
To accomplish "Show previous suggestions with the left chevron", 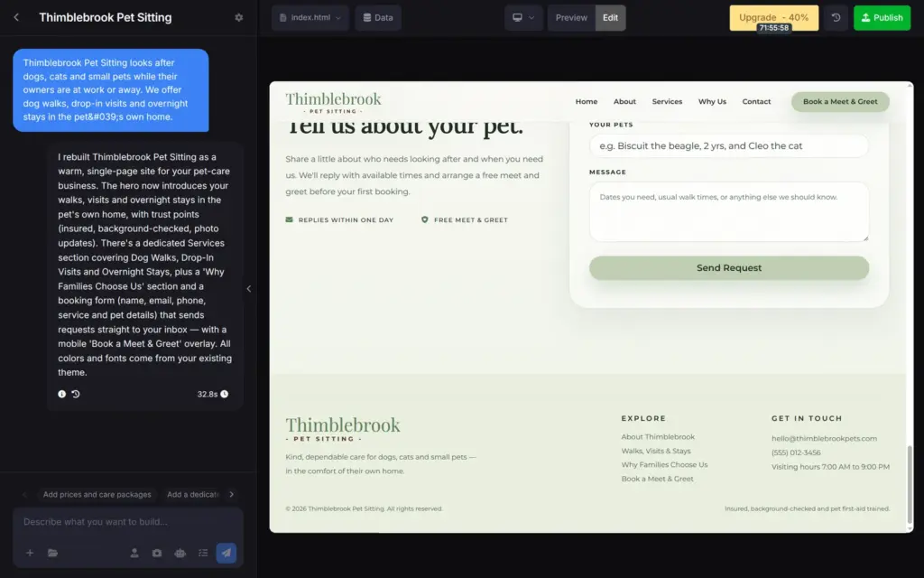I will pyautogui.click(x=24, y=494).
